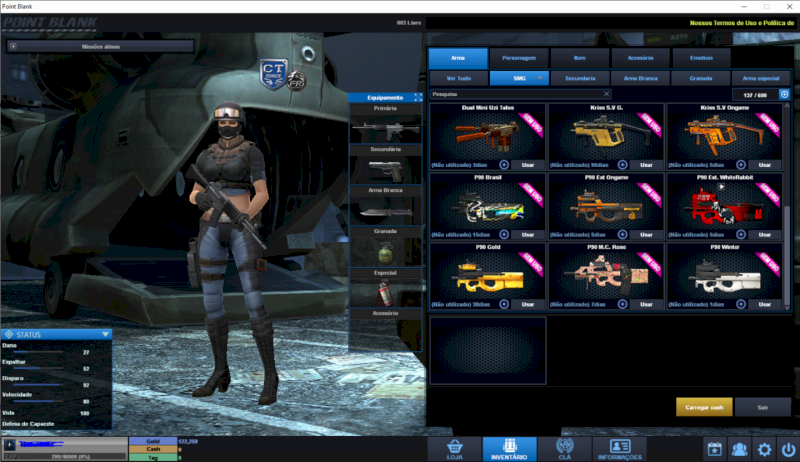Expand inventory slots with plus icon

point(785,94)
